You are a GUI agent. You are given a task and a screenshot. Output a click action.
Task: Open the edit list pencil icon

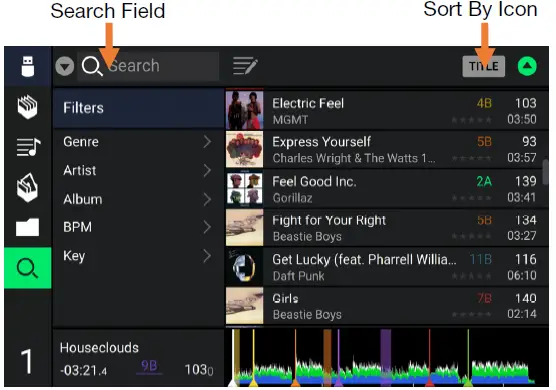click(245, 66)
